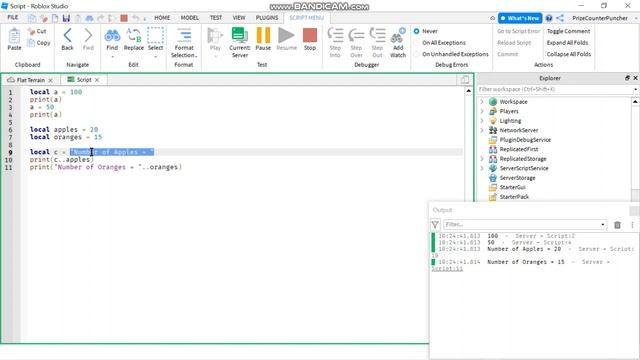The image size is (640, 360).
Task: Click the red stop square in quick toolbar
Action: pos(124,18)
